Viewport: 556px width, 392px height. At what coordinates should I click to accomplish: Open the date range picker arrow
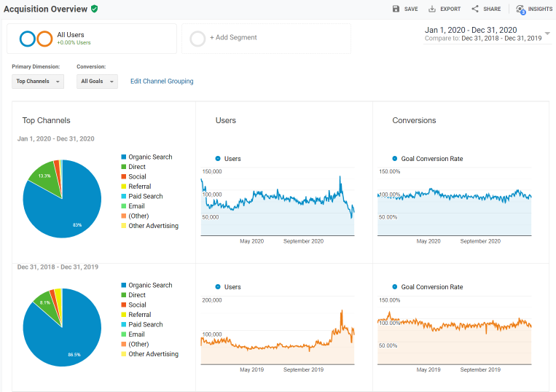(x=547, y=34)
